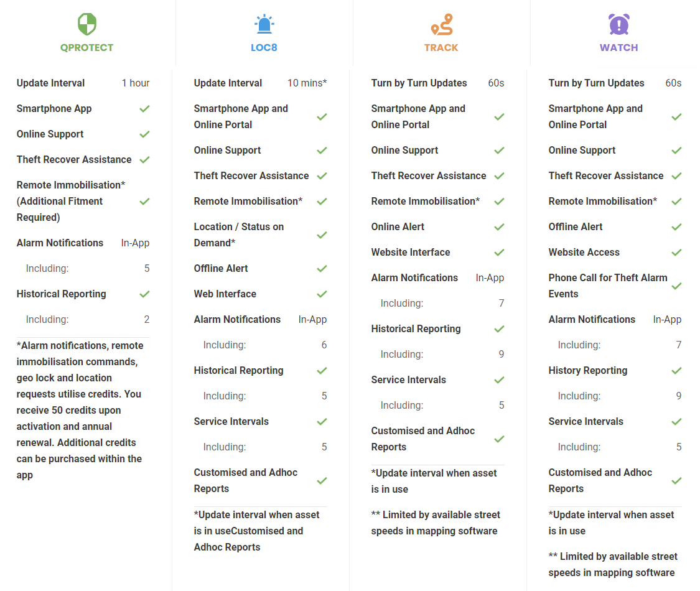Viewport: 700px width, 591px height.
Task: Click the blue LOC8 siren icon
Action: [264, 25]
